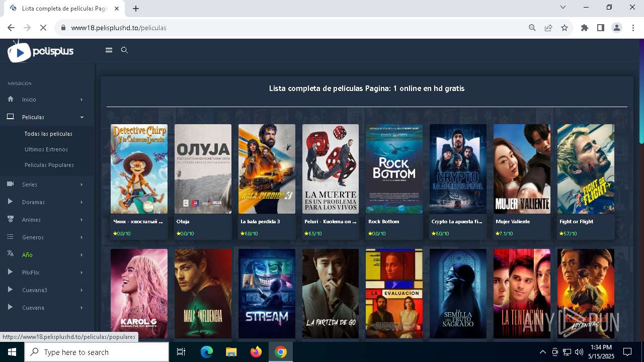
Task: Toggle the browser side panel icon
Action: (x=601, y=28)
